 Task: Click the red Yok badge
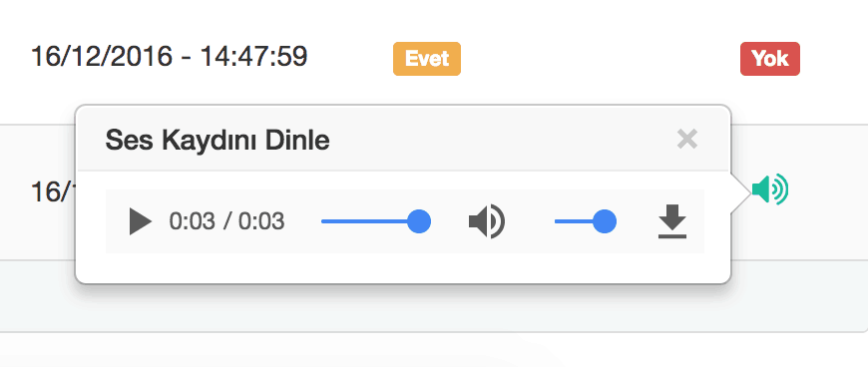click(770, 59)
